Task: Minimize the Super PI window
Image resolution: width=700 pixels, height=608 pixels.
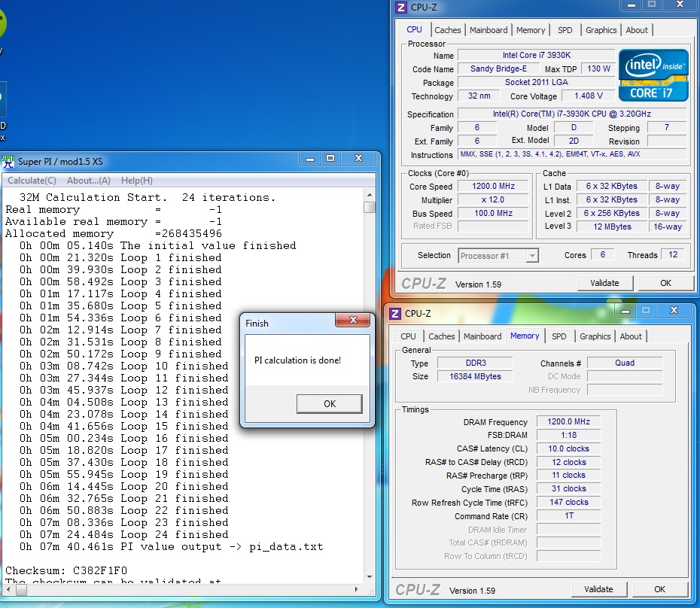Action: point(310,159)
